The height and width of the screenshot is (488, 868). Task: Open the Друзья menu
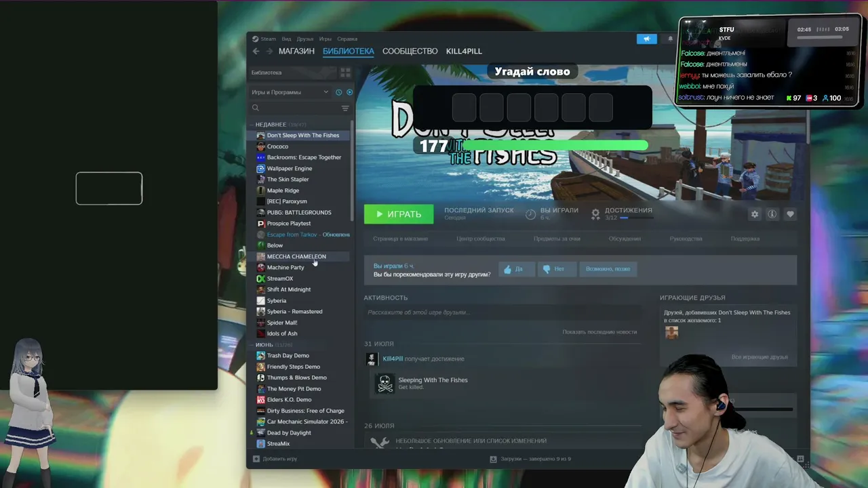pos(305,39)
